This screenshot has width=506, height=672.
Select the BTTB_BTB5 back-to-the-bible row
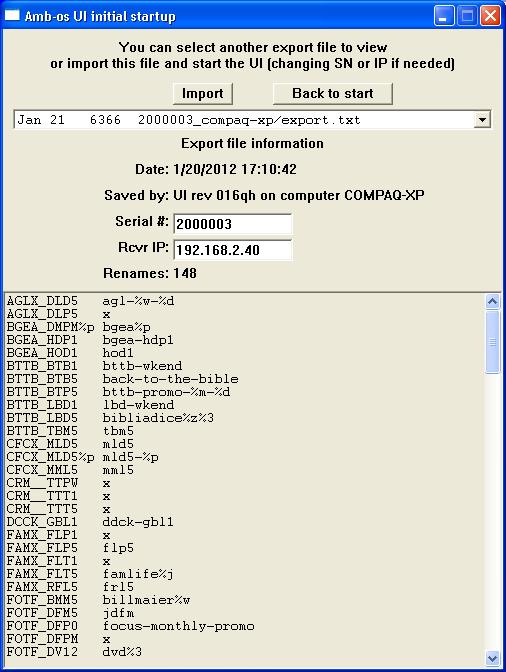coord(244,379)
